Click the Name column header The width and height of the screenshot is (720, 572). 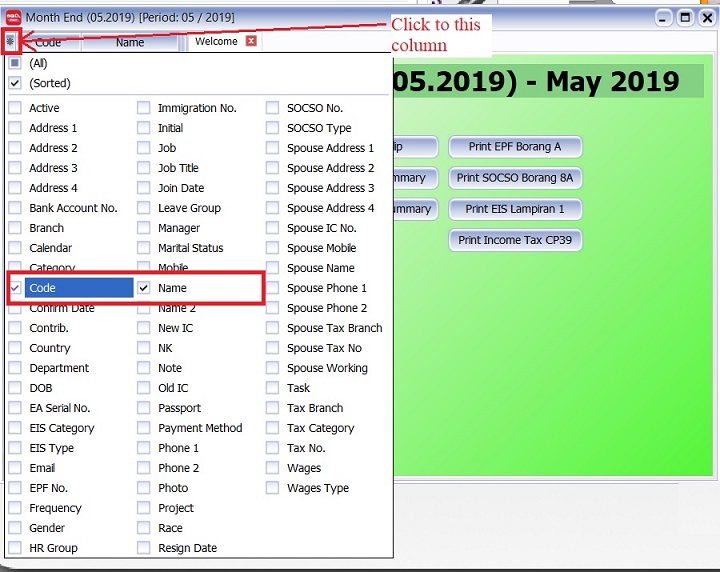click(130, 42)
